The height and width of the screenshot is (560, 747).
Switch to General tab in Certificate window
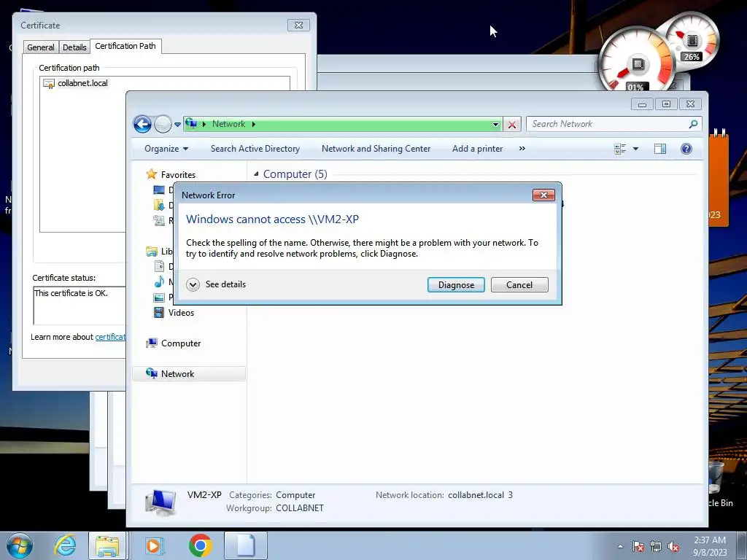(41, 47)
